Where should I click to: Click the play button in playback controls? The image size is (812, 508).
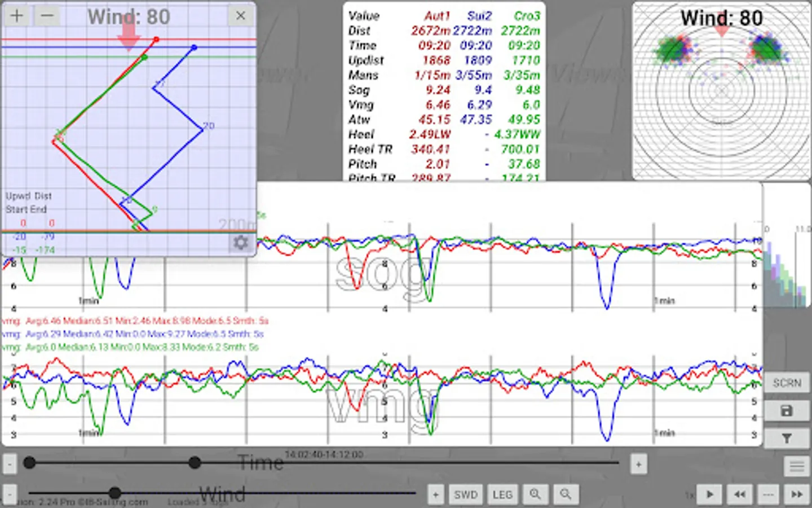(x=710, y=494)
